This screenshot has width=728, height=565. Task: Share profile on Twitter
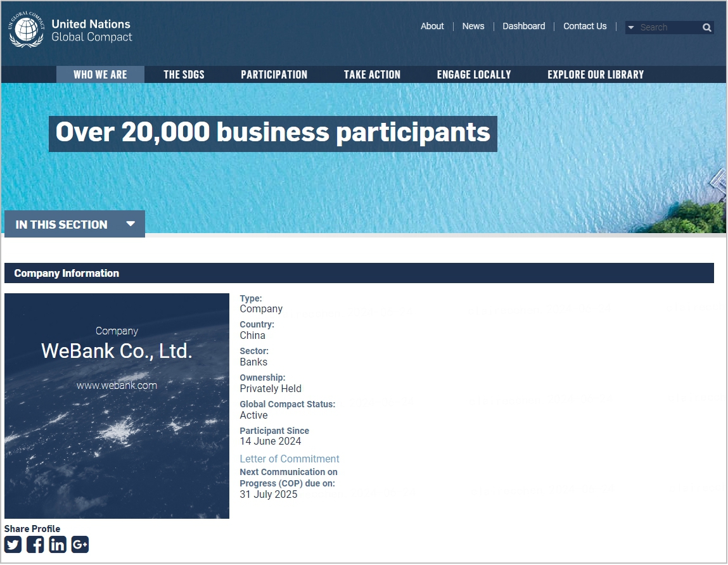pyautogui.click(x=13, y=544)
